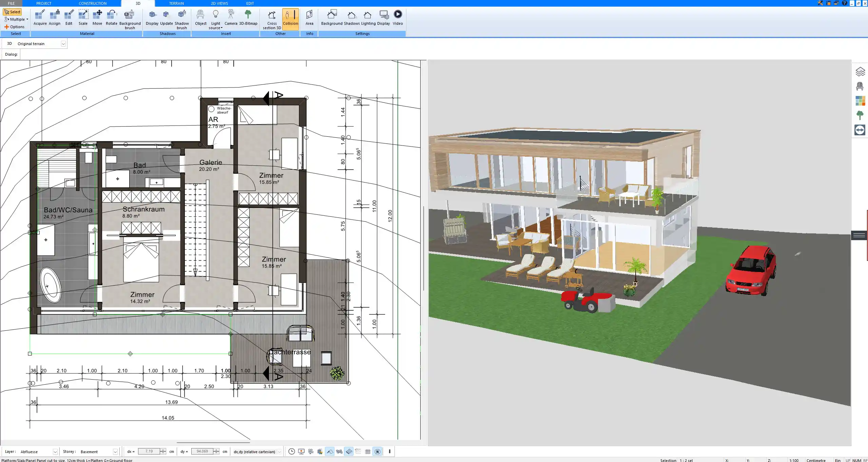Toggle the presentation screen button in the status bar
Viewport: 868px width, 462px height.
[301, 451]
